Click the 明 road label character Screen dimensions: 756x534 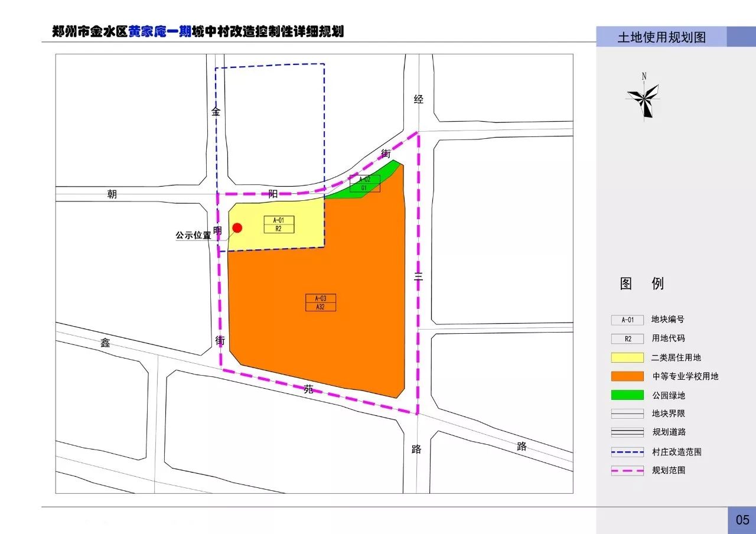tap(217, 231)
